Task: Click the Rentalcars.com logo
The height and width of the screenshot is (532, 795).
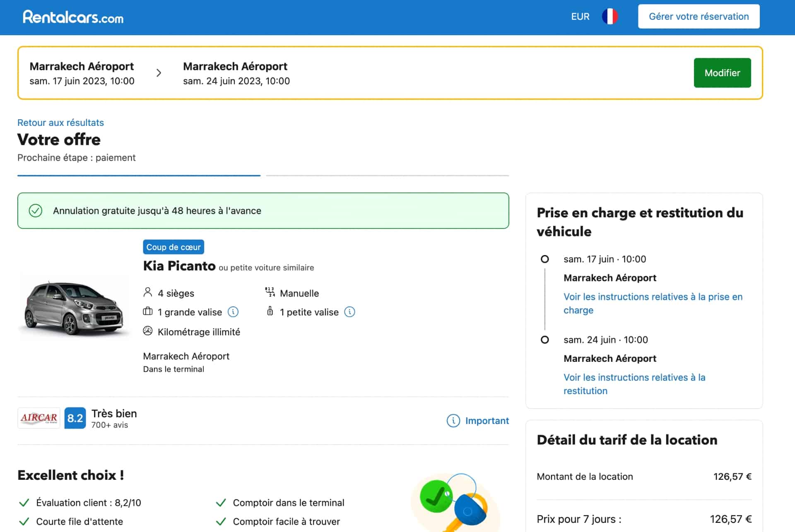Action: [x=73, y=17]
